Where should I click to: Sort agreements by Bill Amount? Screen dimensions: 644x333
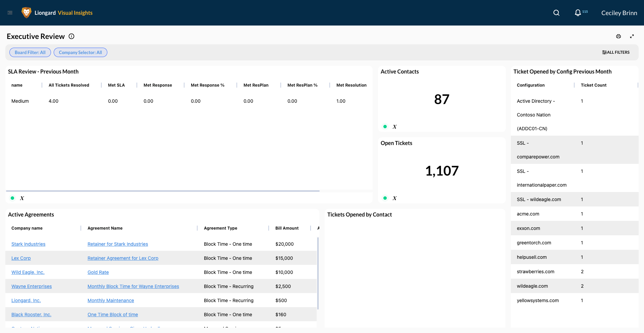287,228
